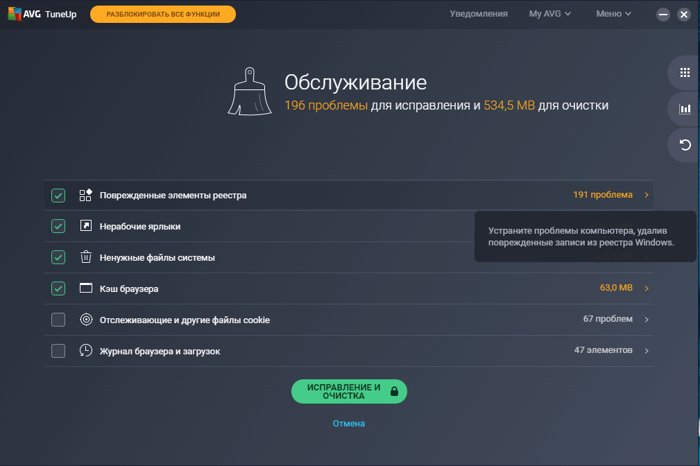700x466 pixels.
Task: Minimize the AVG TuneUp window
Action: point(663,14)
